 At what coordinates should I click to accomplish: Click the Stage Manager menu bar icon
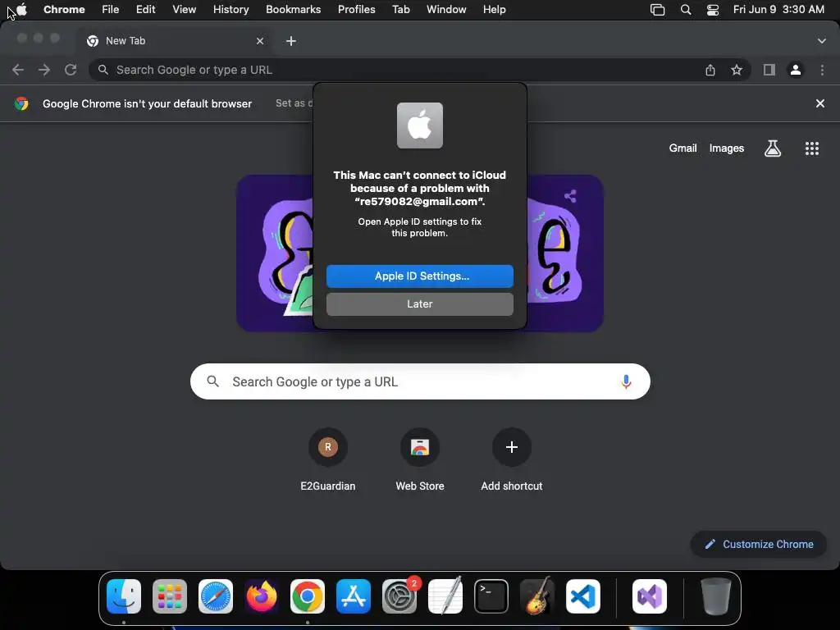(657, 10)
